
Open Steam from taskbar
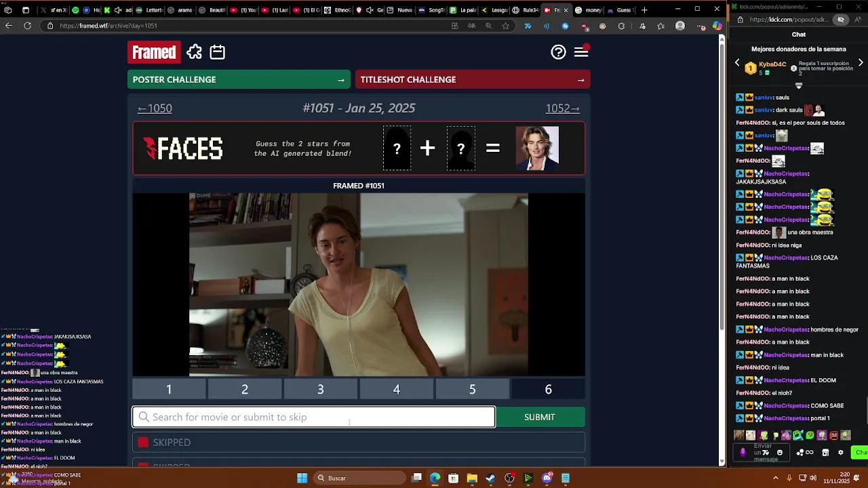click(x=490, y=478)
